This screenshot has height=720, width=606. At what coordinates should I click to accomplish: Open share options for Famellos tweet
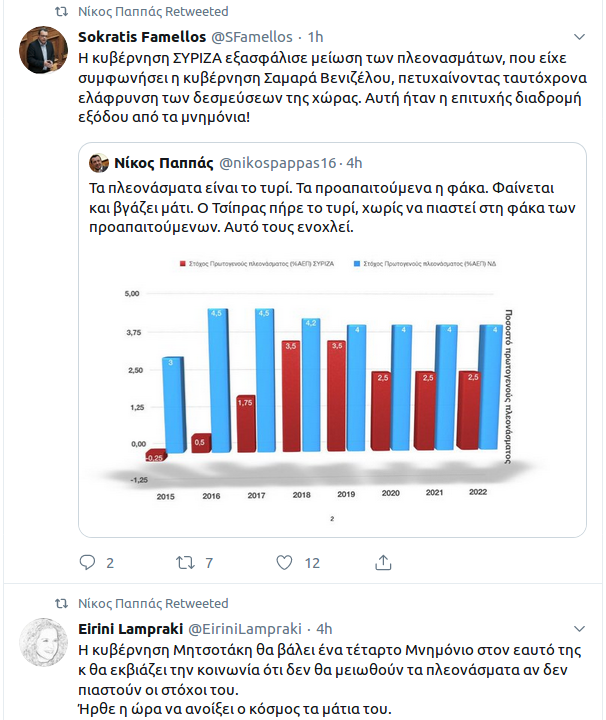point(383,562)
